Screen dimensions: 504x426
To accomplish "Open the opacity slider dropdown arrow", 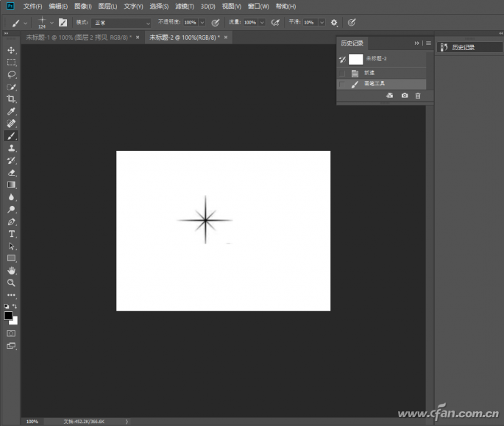I will [202, 23].
